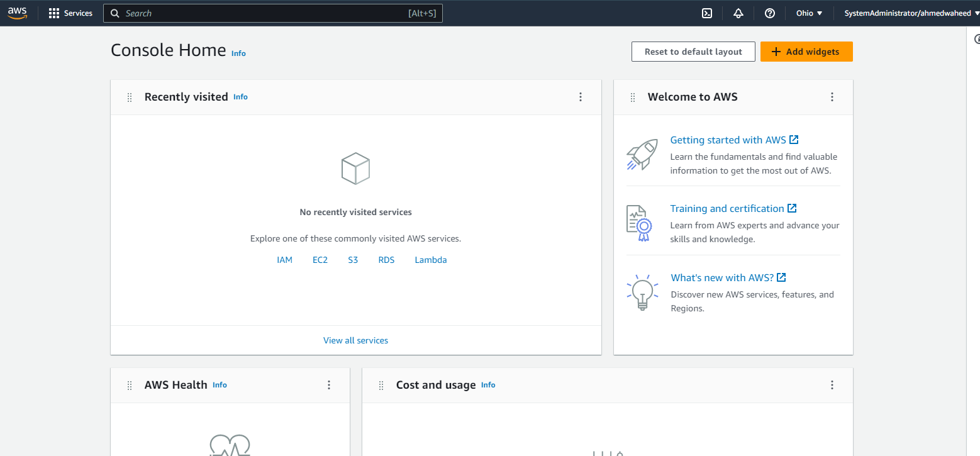Click Add widgets
This screenshot has width=980, height=456.
[x=806, y=52]
